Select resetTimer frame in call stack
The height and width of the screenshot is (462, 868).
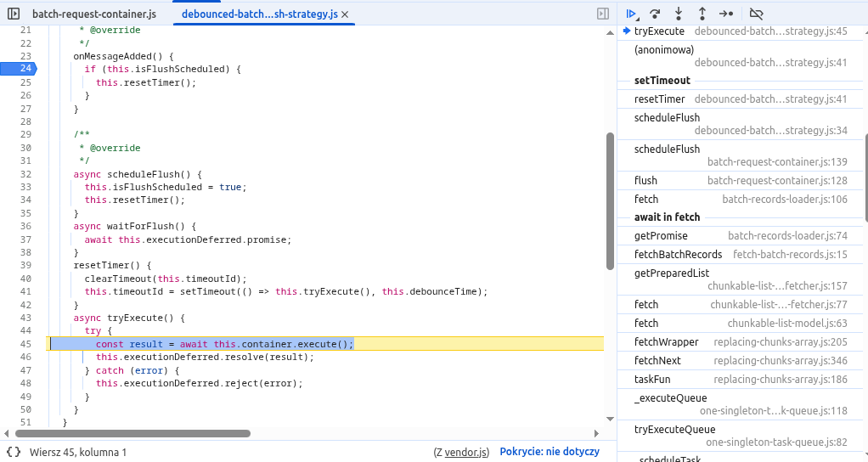pyautogui.click(x=659, y=99)
